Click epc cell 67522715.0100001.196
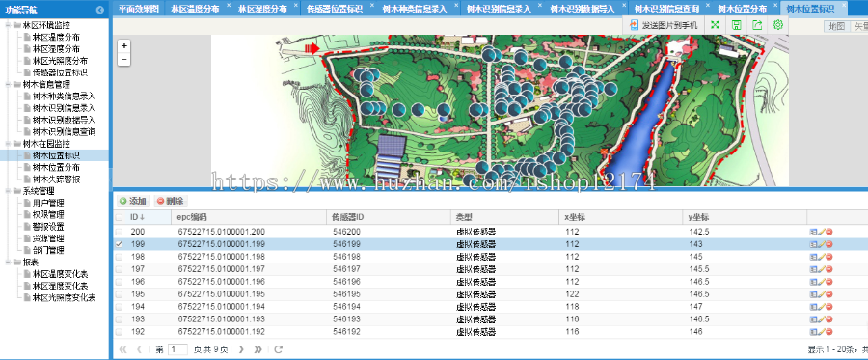The image size is (868, 360). (222, 282)
